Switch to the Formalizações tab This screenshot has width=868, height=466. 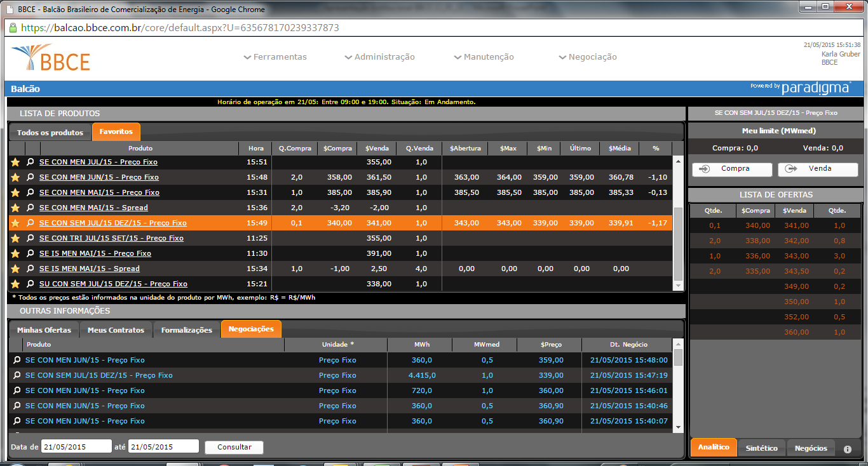point(187,330)
